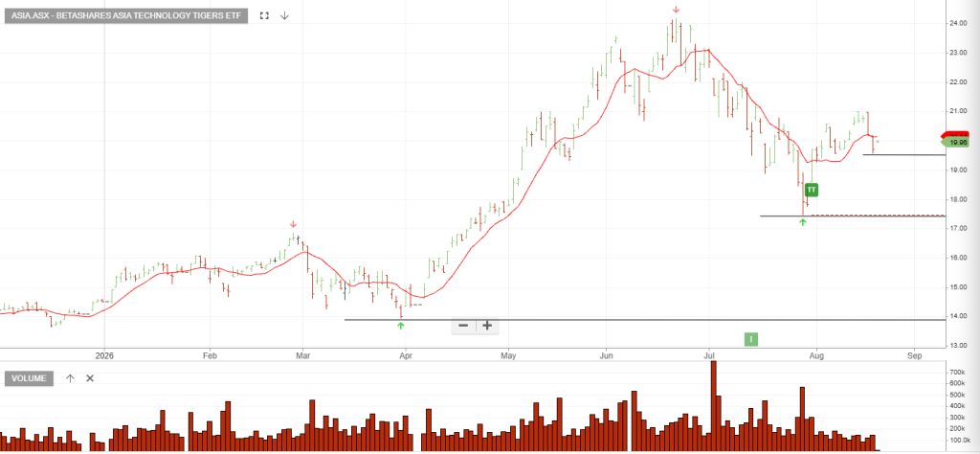The height and width of the screenshot is (454, 980).
Task: Click the Feb date axis label
Action: 210,354
